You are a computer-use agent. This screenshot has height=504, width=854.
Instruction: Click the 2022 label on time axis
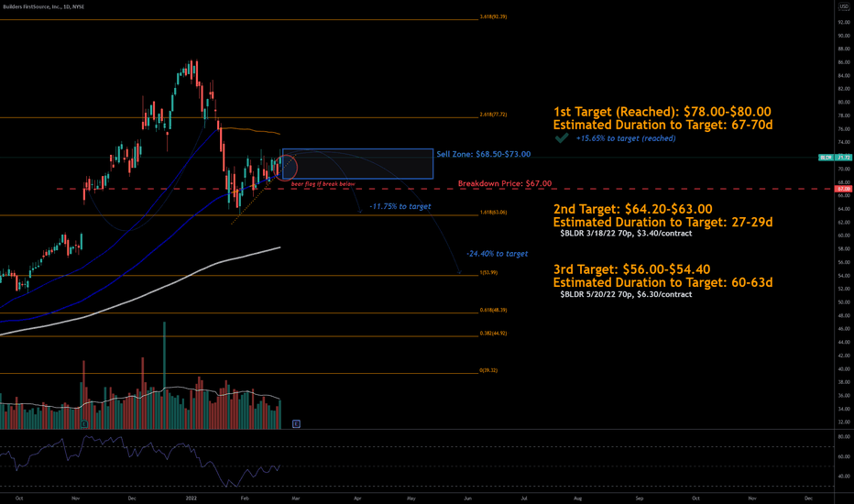pos(192,498)
